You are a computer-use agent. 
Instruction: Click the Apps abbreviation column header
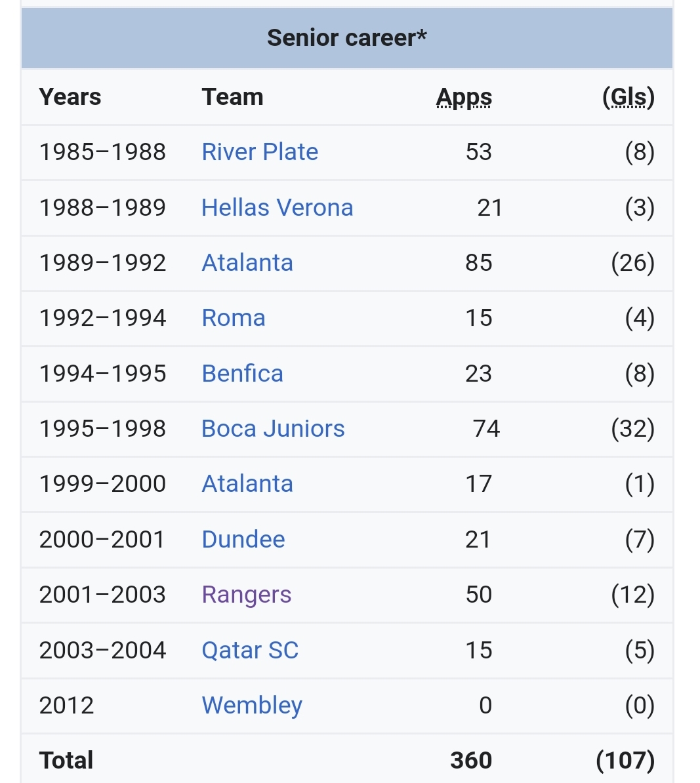click(464, 97)
